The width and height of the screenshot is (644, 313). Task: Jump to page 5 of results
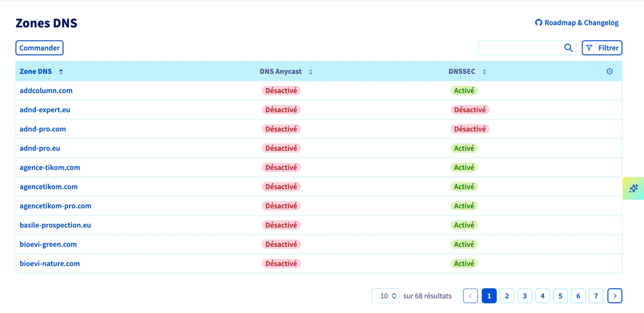(x=560, y=296)
